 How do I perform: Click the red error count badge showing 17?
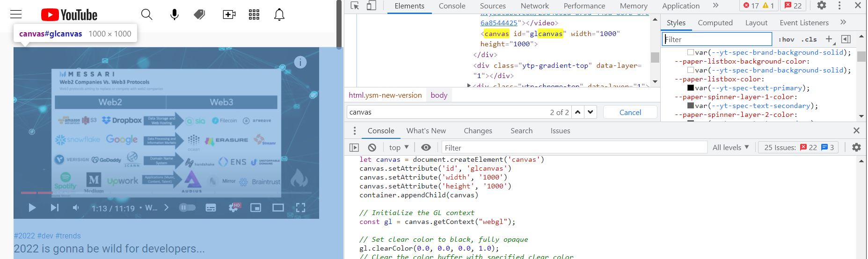751,6
